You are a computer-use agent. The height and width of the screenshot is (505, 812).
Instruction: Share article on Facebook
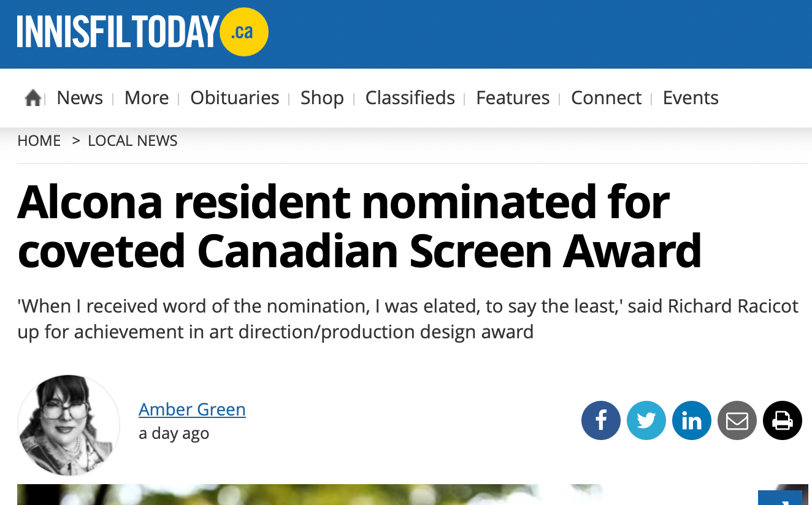pyautogui.click(x=601, y=420)
